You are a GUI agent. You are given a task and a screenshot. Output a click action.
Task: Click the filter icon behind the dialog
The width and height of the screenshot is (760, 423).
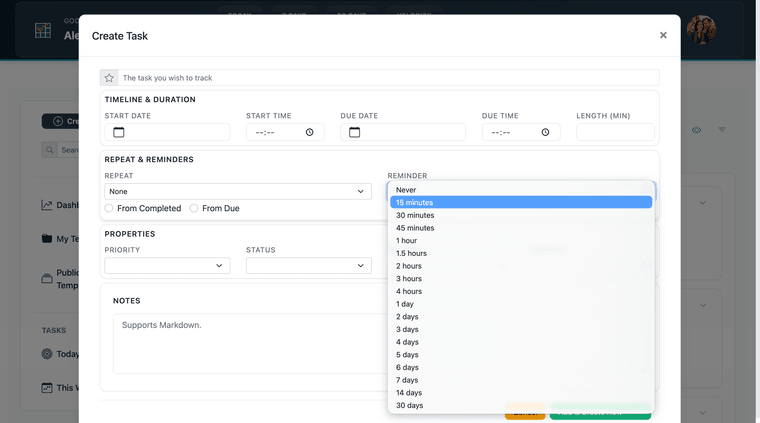pyautogui.click(x=722, y=130)
